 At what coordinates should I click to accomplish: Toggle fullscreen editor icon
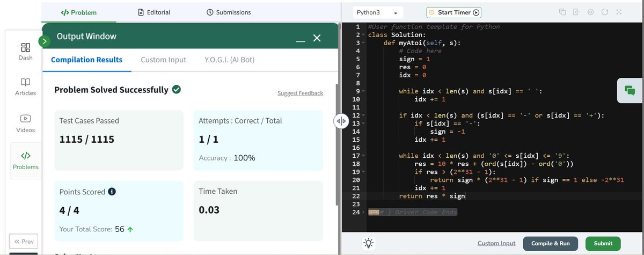coord(619,12)
